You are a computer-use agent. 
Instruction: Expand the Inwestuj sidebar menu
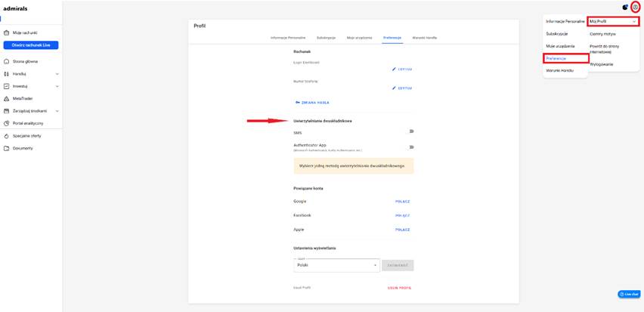coord(57,86)
